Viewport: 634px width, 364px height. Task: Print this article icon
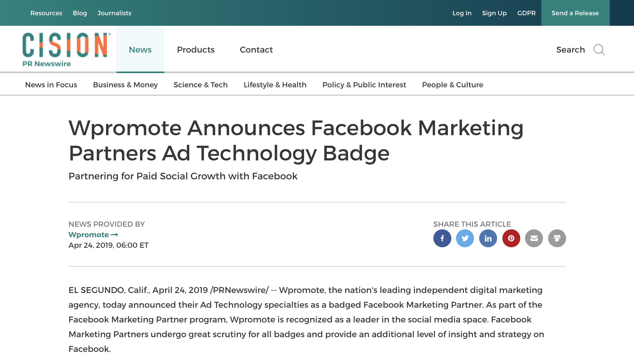click(557, 238)
